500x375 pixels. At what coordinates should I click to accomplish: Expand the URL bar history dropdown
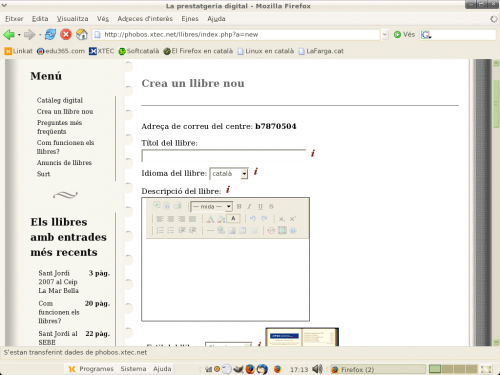coord(385,34)
